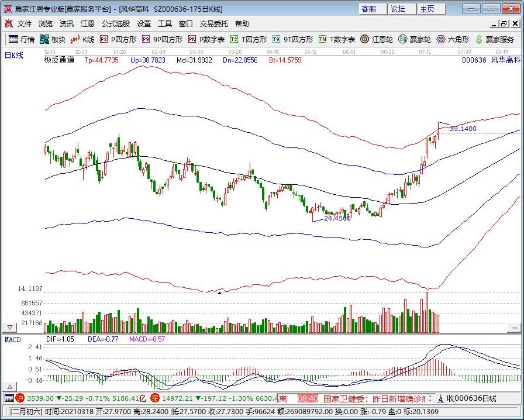Open the 六角形 hexagon tool
This screenshot has height=420, width=524.
pyautogui.click(x=453, y=39)
